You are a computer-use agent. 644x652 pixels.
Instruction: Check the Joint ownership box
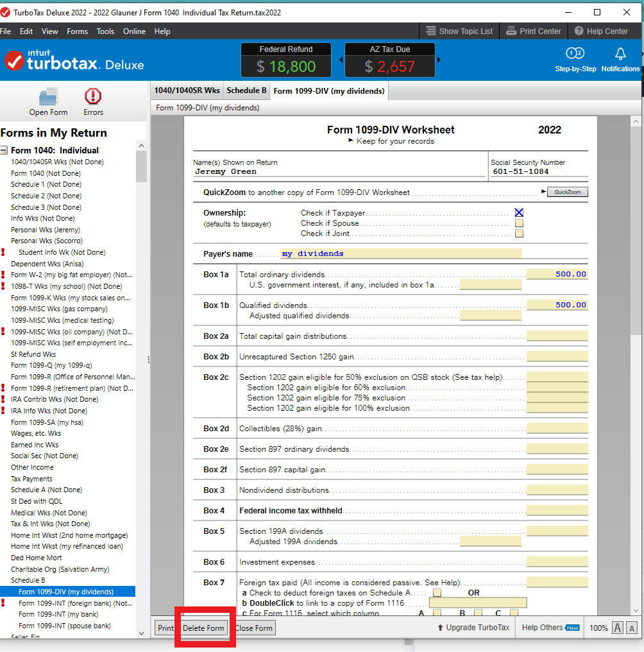click(x=519, y=234)
